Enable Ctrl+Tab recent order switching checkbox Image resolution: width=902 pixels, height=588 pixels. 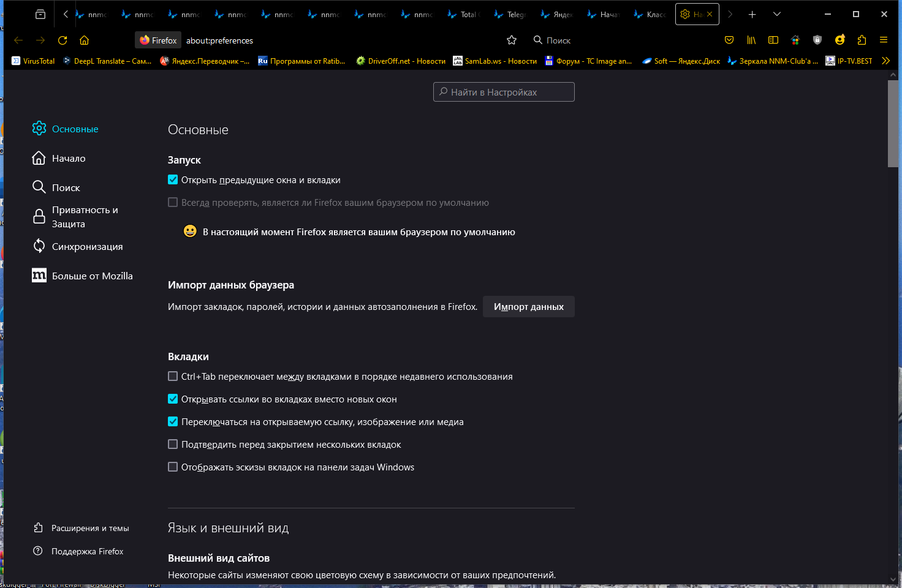tap(173, 377)
